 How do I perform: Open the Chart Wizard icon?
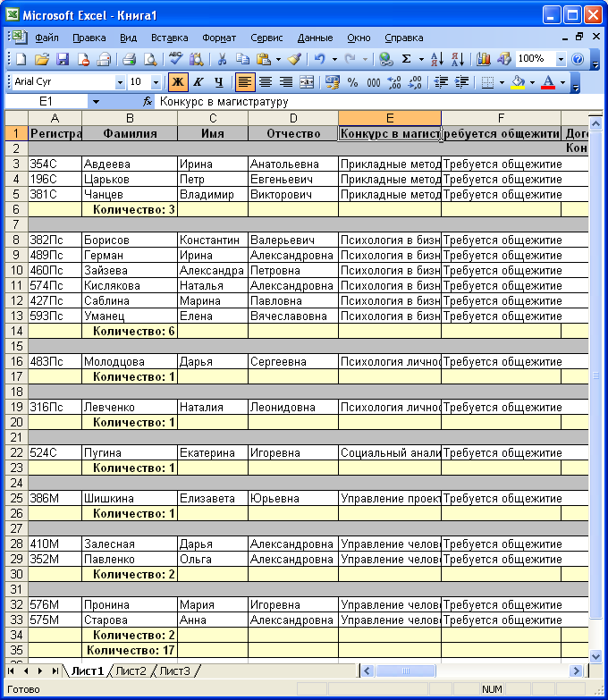tap(484, 59)
